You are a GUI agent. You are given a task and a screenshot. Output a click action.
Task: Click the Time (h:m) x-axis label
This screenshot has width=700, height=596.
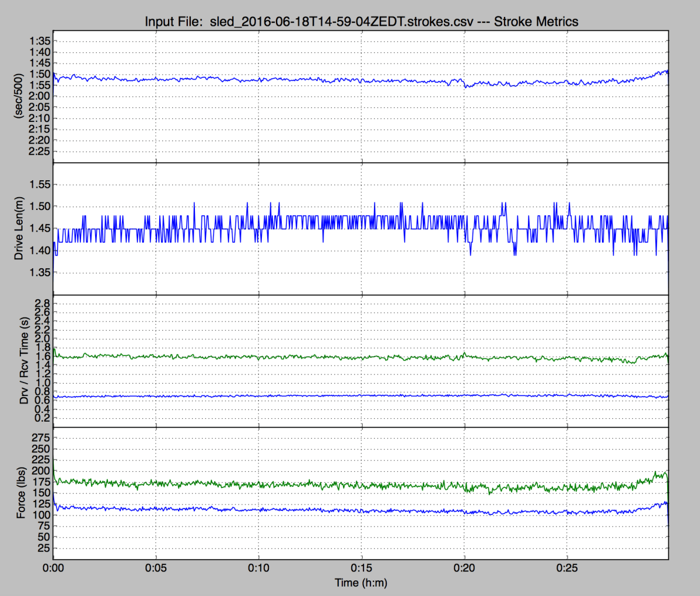[360, 583]
